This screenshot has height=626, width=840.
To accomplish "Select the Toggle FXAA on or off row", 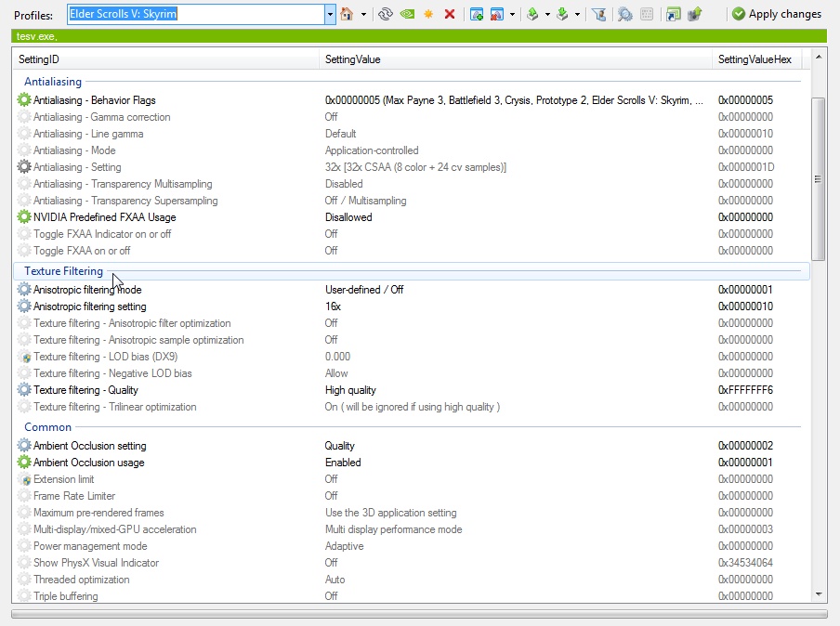I will [x=412, y=250].
